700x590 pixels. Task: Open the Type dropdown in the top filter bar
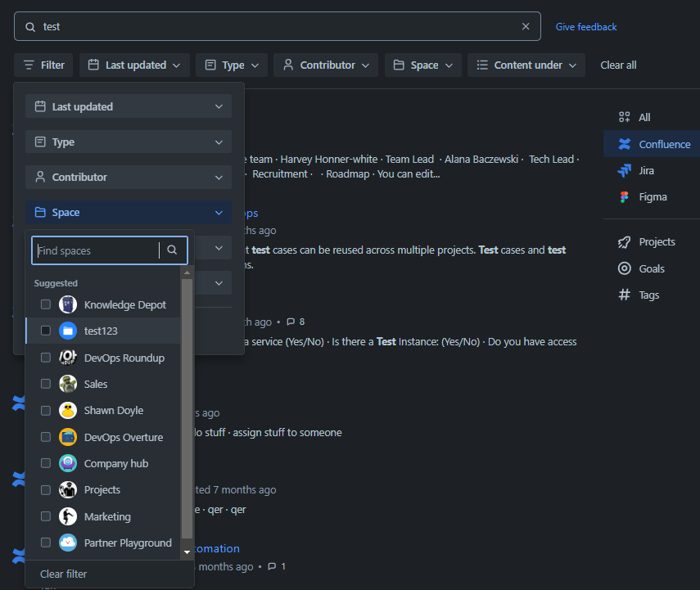[231, 65]
